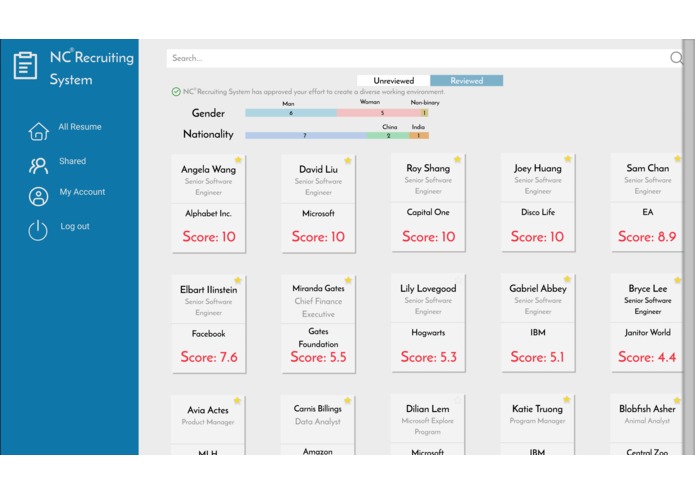Click the 'Score: 8.9' text
The width and height of the screenshot is (695, 494).
tap(647, 237)
